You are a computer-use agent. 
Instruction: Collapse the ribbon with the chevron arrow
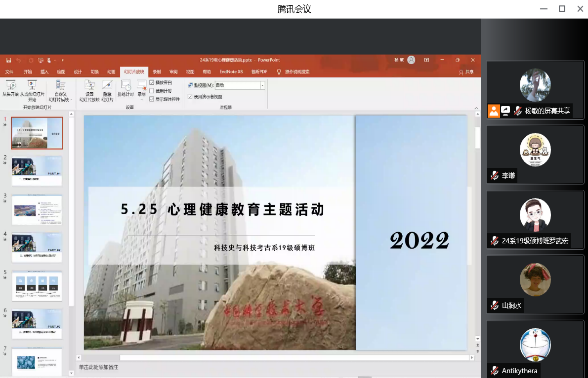click(x=476, y=108)
